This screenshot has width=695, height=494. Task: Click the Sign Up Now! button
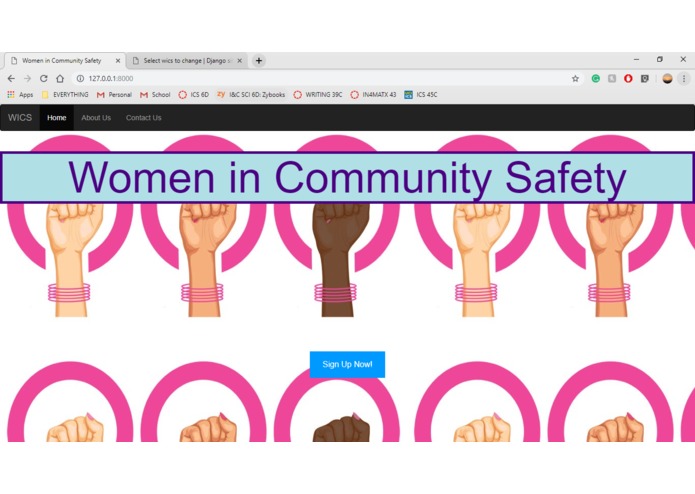click(348, 364)
